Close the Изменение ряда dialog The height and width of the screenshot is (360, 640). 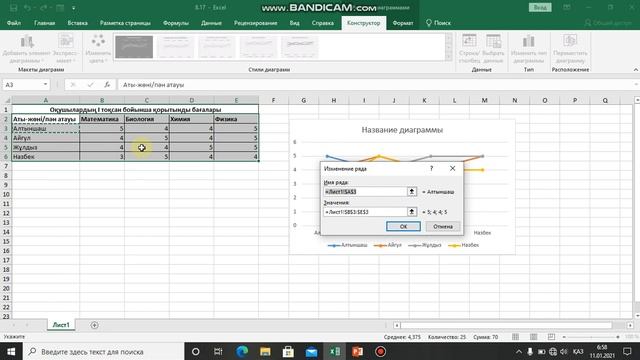coord(452,168)
